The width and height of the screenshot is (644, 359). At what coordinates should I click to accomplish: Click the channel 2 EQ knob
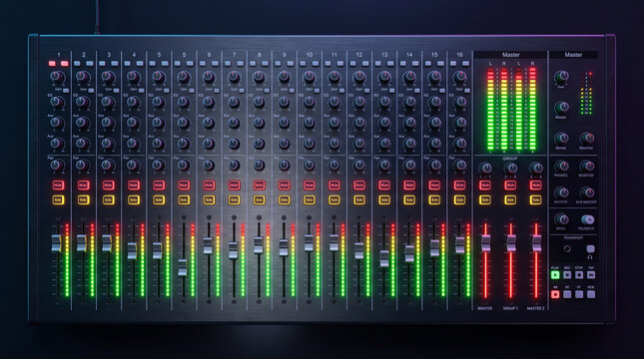(83, 102)
